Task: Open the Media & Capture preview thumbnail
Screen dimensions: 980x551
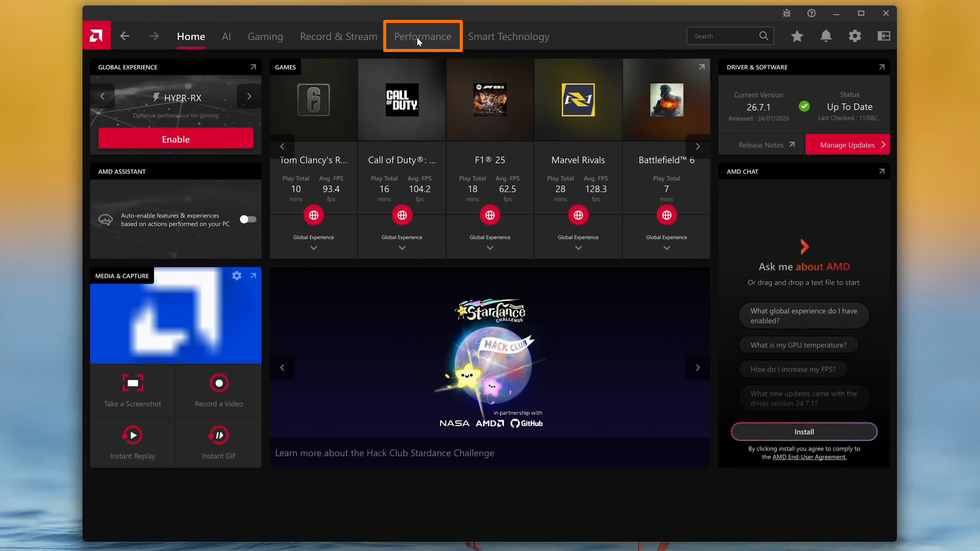Action: 176,315
